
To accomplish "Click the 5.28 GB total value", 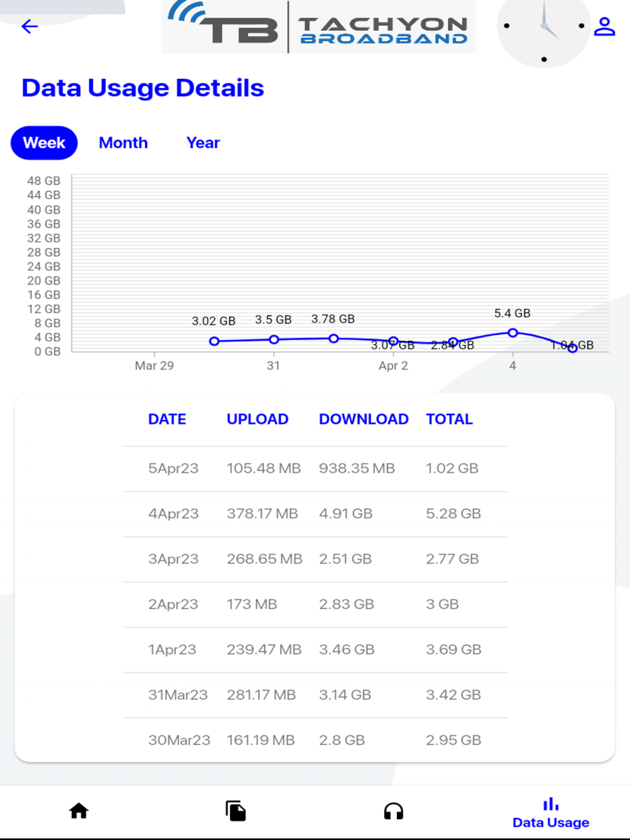I will (454, 514).
